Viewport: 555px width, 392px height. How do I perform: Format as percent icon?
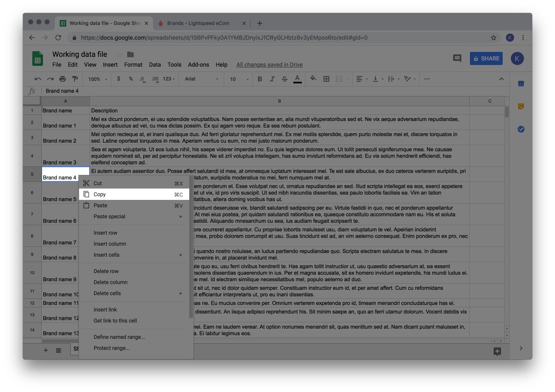tap(131, 79)
